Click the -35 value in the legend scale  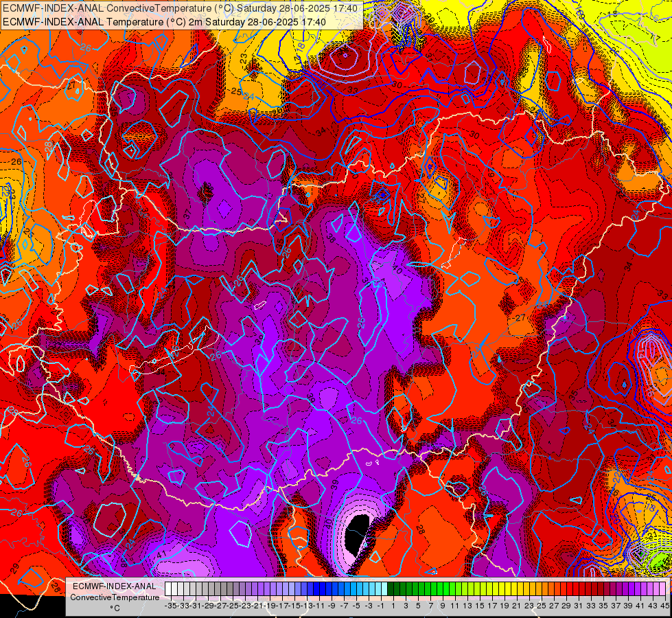pyautogui.click(x=170, y=606)
